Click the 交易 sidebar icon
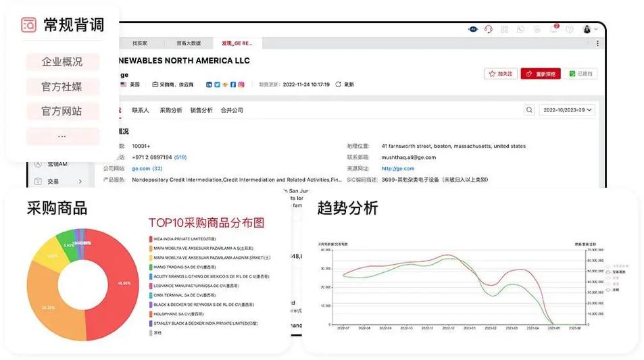The height and width of the screenshot is (360, 644). click(38, 181)
